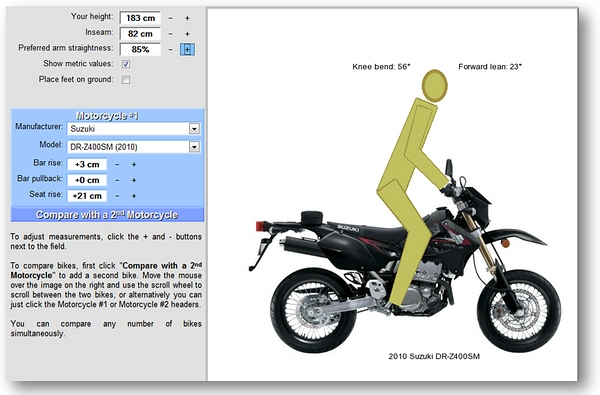The height and width of the screenshot is (395, 600).
Task: Increase Bar pullback with plus button
Action: [x=134, y=180]
